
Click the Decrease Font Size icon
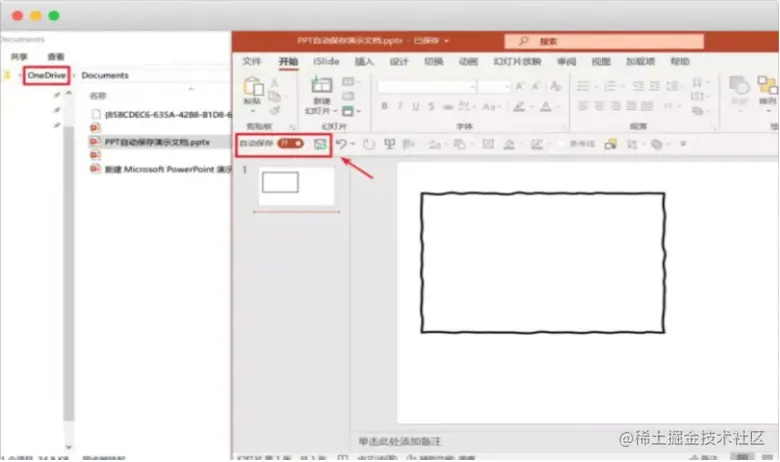[536, 87]
